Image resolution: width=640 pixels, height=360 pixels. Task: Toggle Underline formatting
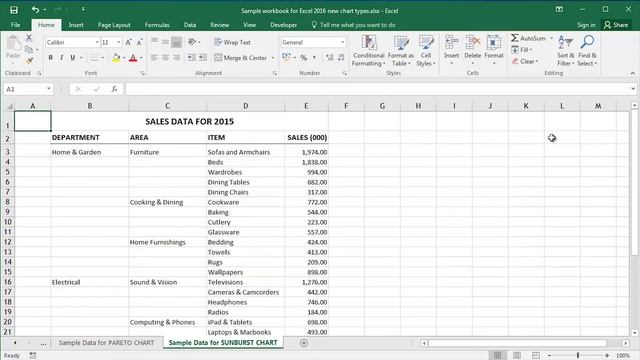pyautogui.click(x=73, y=58)
